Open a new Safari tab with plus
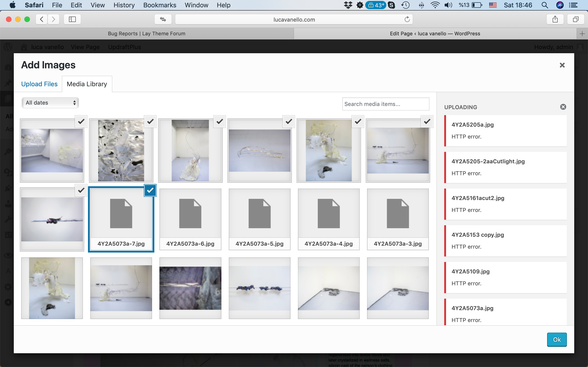Viewport: 588px width, 367px height. (582, 34)
